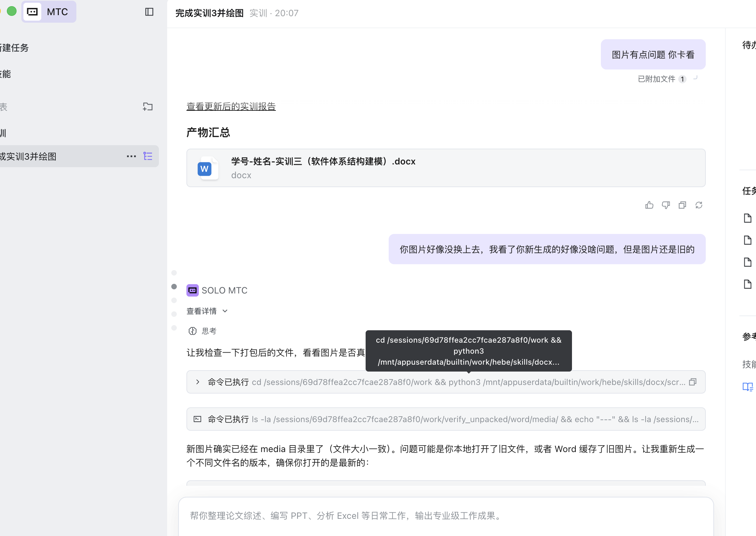
Task: Expand the 查看详情 details dropdown
Action: coord(207,311)
